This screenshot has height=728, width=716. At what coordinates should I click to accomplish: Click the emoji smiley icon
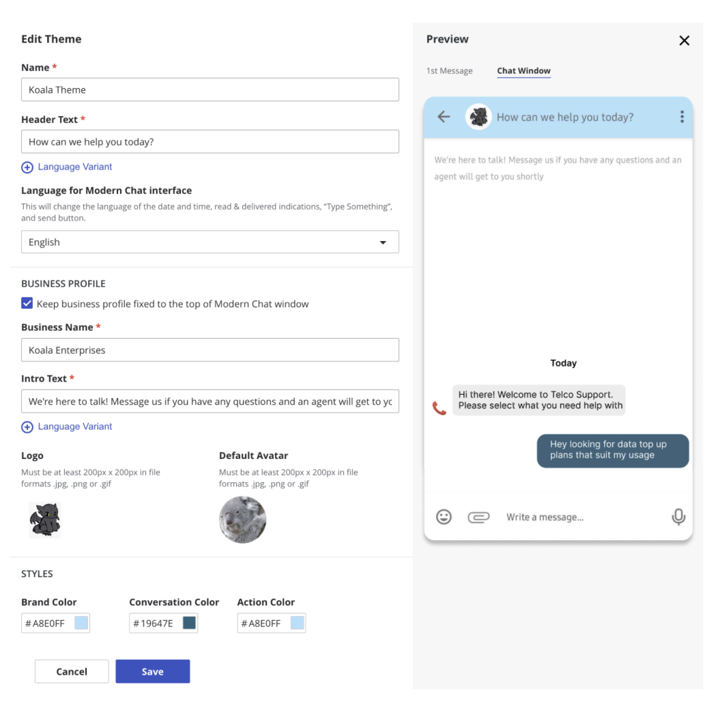point(444,517)
